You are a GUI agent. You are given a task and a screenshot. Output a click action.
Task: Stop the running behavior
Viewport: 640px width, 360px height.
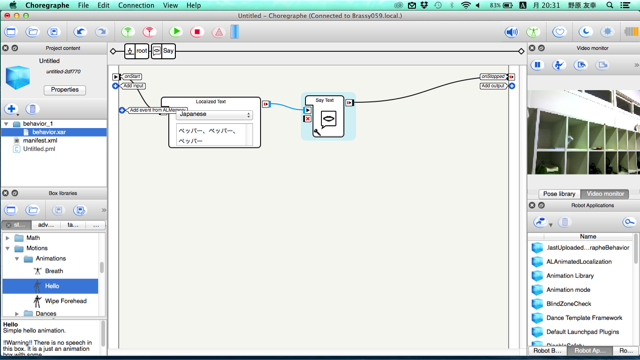[197, 32]
